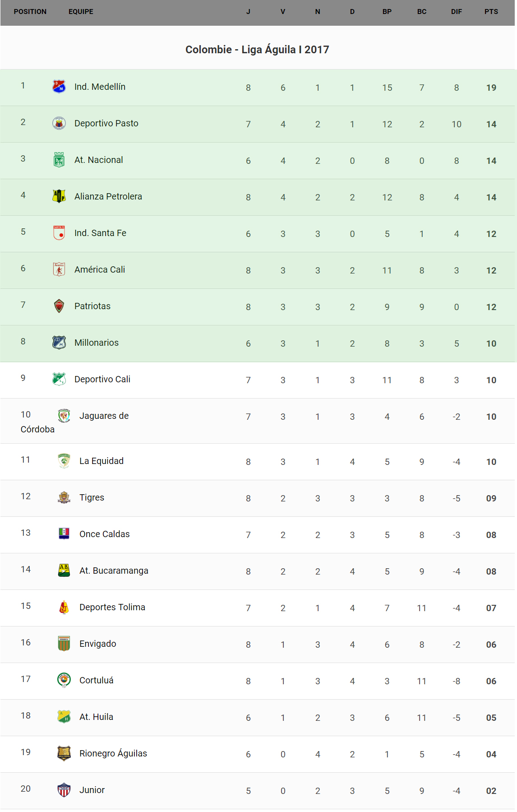Click the Ind. Santa Fe crest
Image resolution: width=517 pixels, height=812 pixels.
tap(59, 232)
